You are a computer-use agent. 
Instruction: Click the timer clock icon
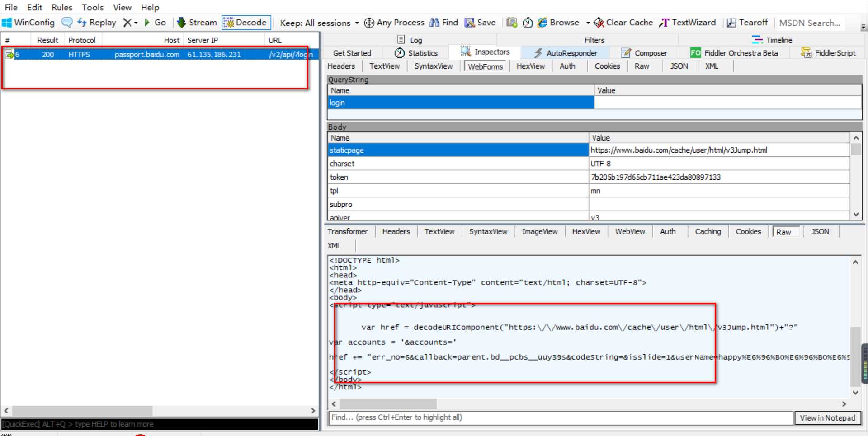[528, 22]
